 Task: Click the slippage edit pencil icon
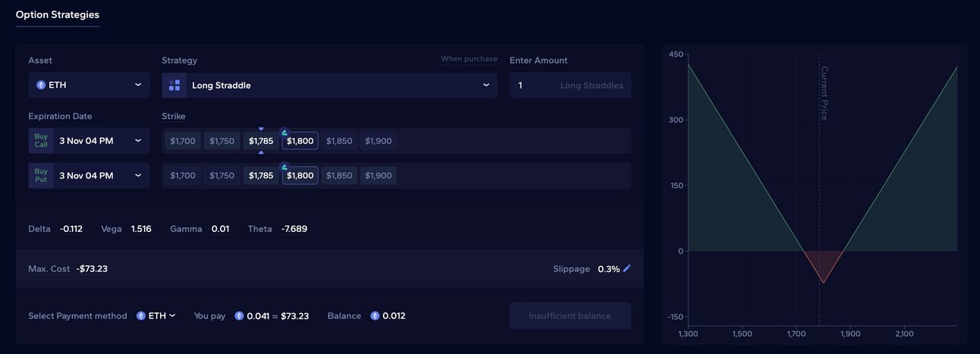click(627, 268)
